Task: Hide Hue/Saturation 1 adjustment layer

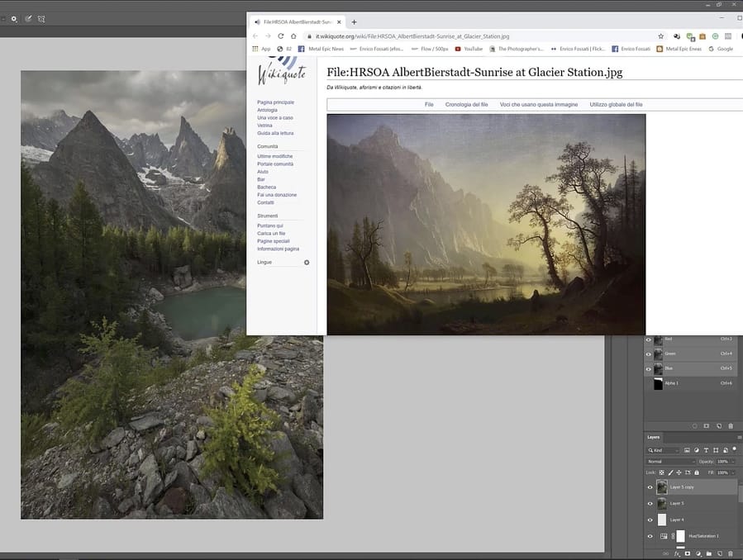Action: [650, 536]
